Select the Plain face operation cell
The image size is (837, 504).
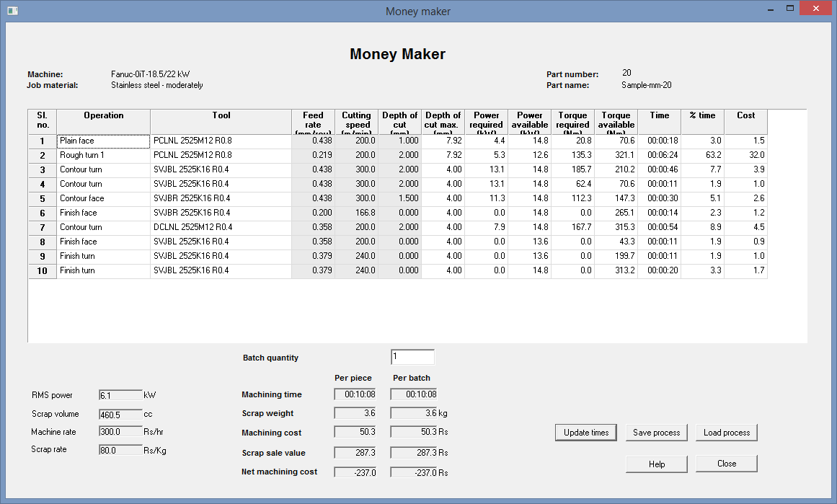click(x=104, y=141)
